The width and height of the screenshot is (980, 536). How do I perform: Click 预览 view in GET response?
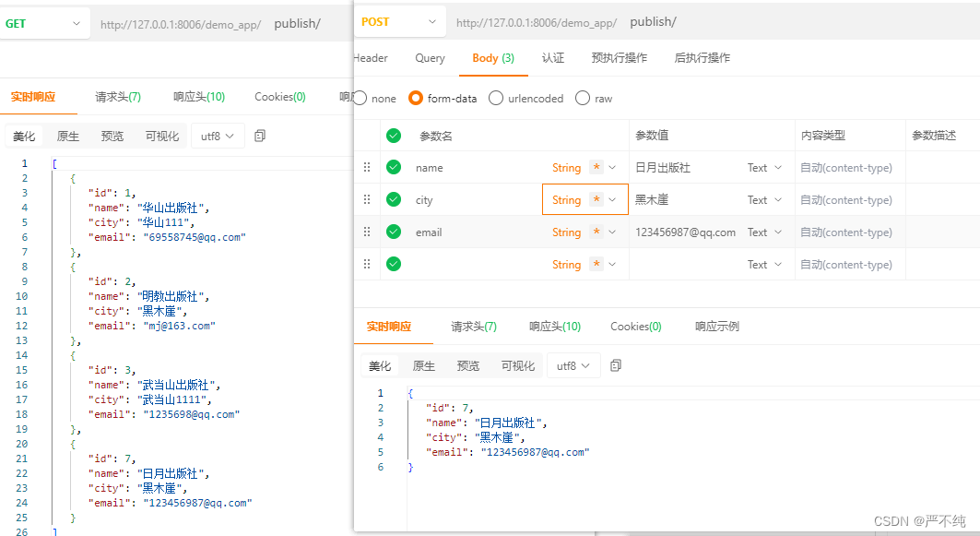tap(112, 136)
